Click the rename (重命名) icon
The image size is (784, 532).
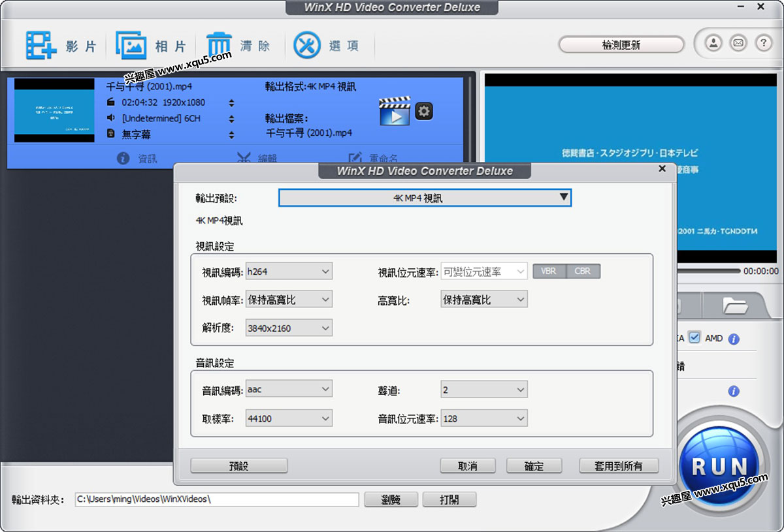coord(355,158)
